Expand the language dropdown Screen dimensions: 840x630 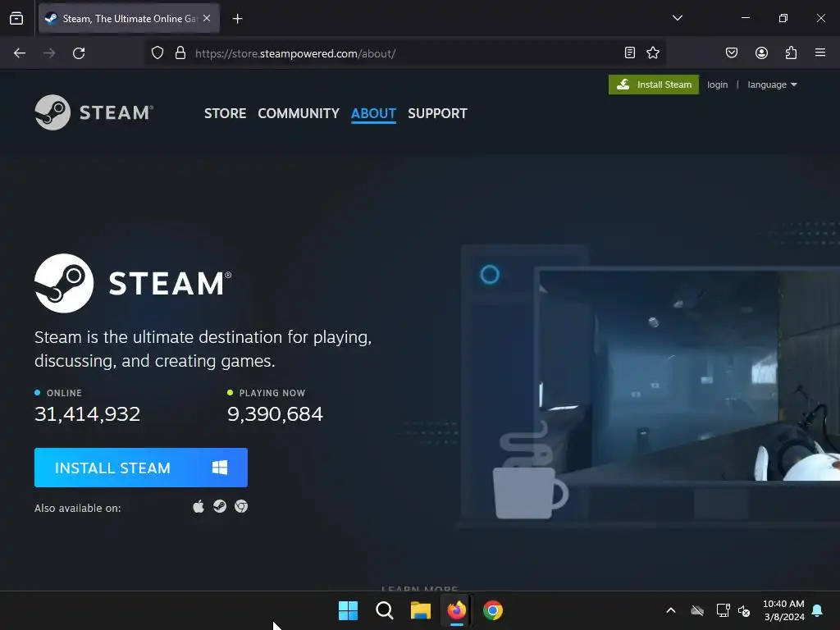click(x=772, y=84)
